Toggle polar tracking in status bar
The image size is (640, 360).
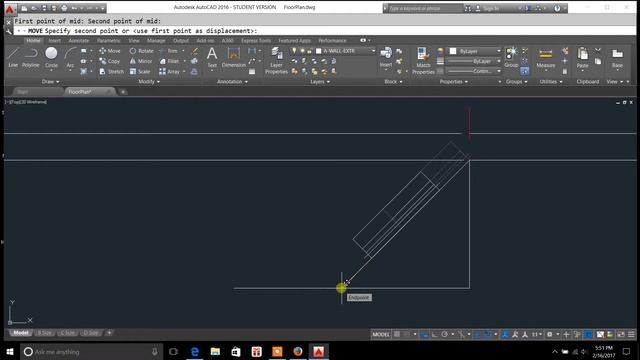(444, 334)
